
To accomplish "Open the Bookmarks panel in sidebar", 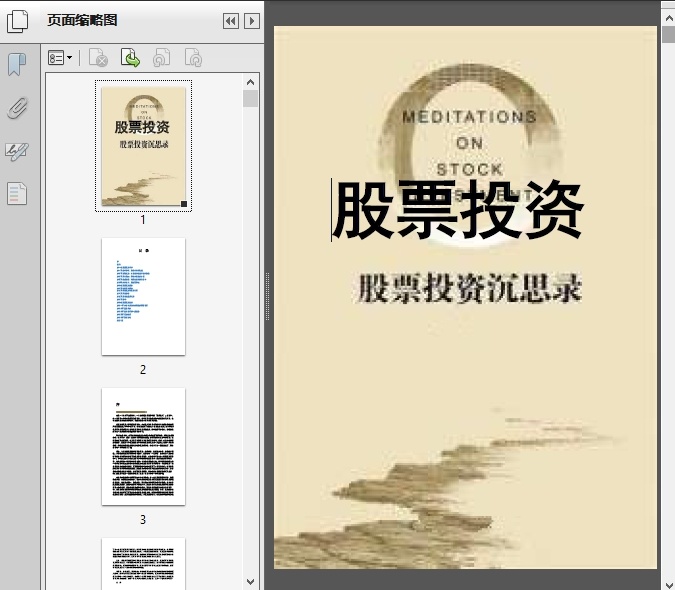I will coord(17,65).
